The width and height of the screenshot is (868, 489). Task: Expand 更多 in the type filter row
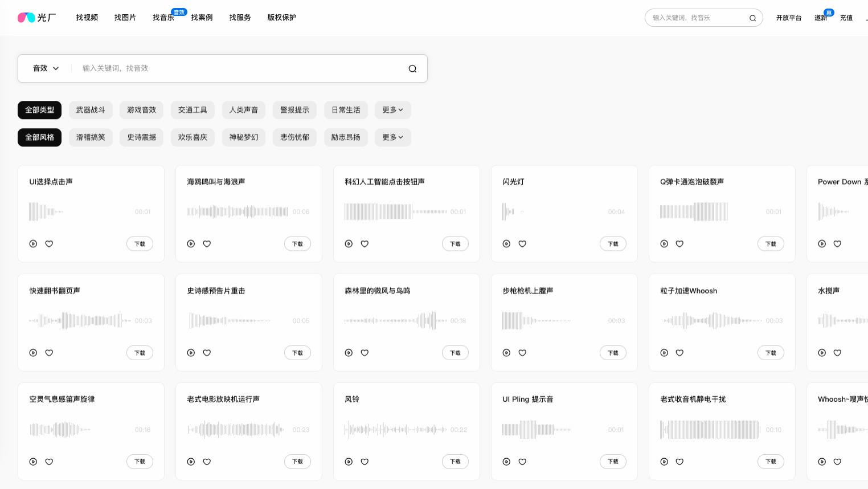coord(392,110)
